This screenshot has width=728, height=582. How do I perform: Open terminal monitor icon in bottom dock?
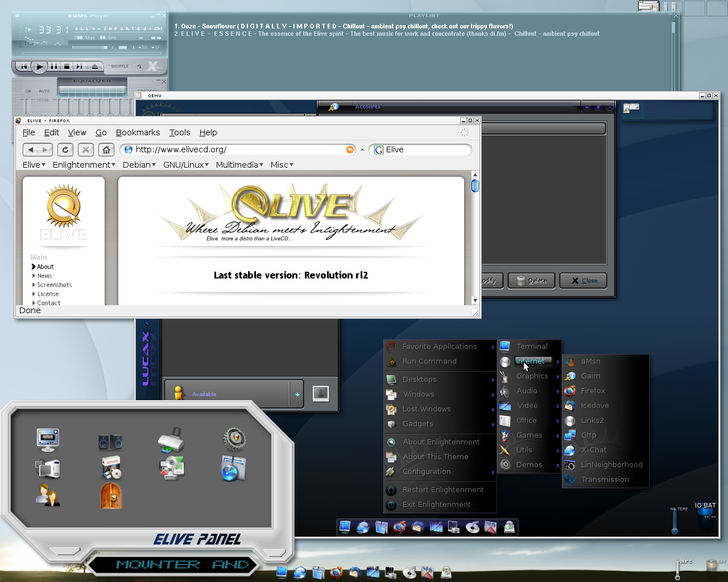pyautogui.click(x=282, y=572)
